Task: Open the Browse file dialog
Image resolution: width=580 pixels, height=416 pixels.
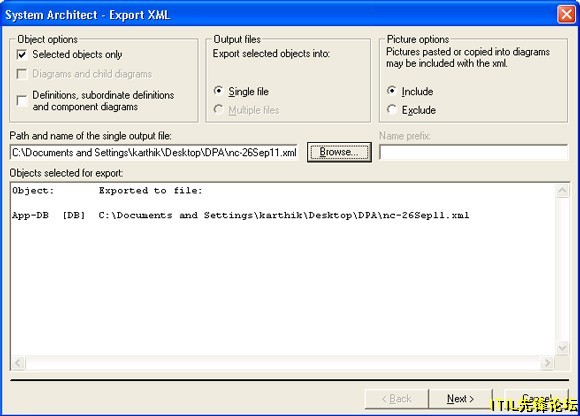Action: (x=339, y=152)
